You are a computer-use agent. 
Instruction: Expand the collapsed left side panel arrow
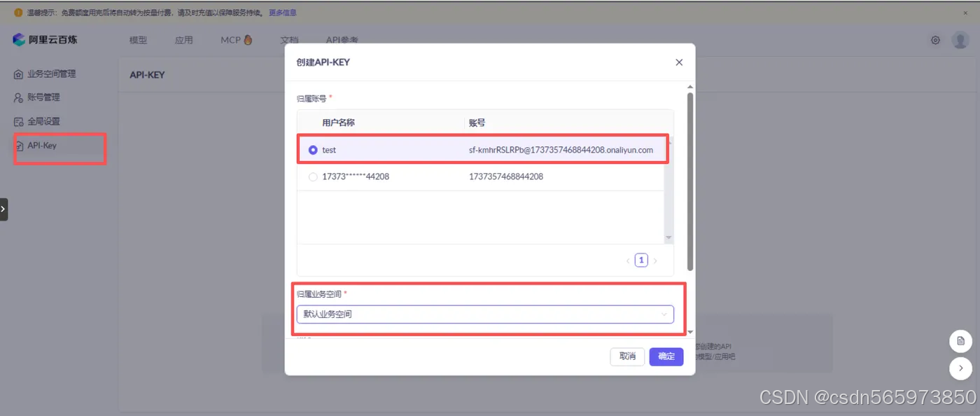(x=3, y=209)
